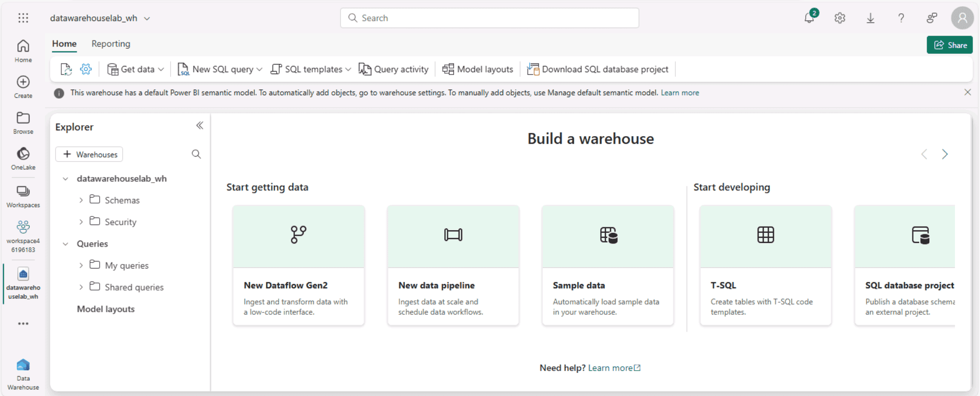This screenshot has height=396, width=980.
Task: Open the Get data dropdown
Action: click(x=135, y=69)
